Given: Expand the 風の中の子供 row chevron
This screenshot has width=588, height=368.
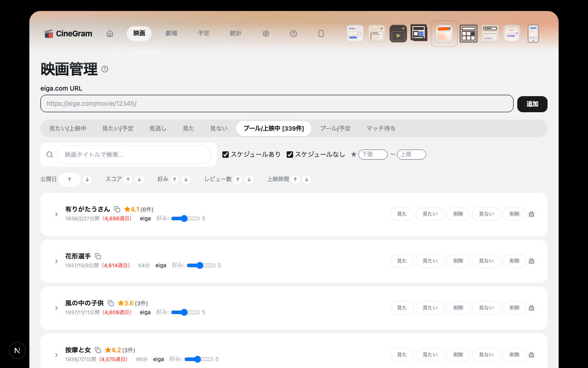Looking at the screenshot, I should [57, 308].
